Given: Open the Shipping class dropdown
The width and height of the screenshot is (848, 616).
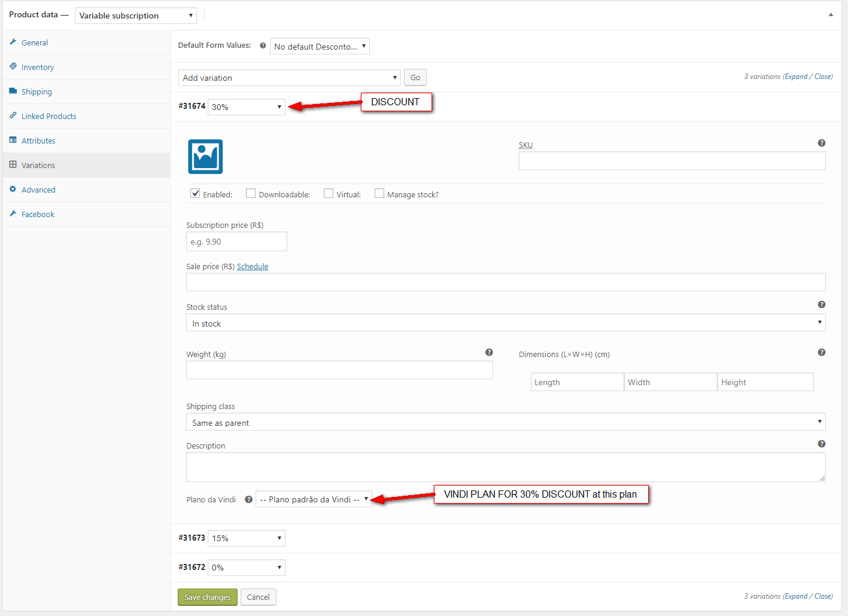Looking at the screenshot, I should click(x=506, y=422).
